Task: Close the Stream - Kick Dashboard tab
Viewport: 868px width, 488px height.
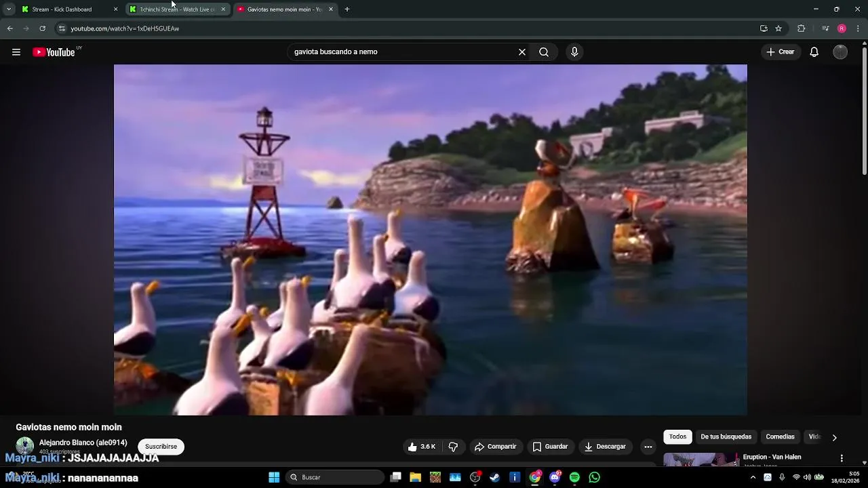Action: pyautogui.click(x=115, y=9)
